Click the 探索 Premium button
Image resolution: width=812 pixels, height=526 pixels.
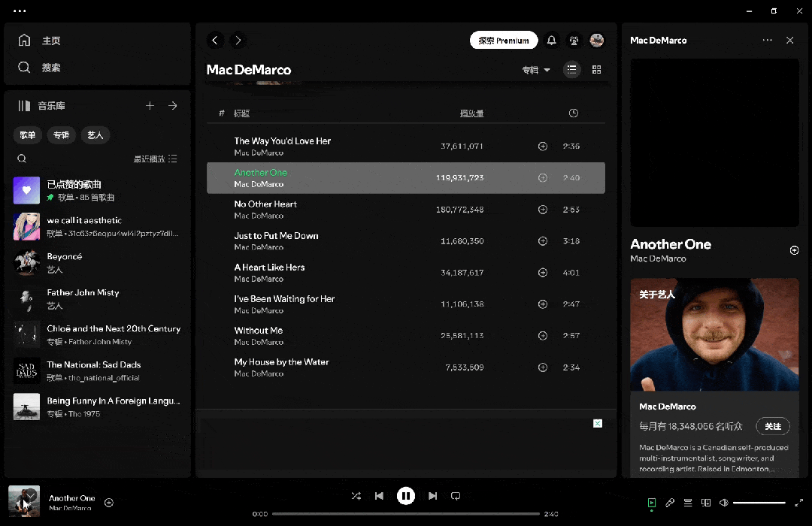[x=504, y=41]
